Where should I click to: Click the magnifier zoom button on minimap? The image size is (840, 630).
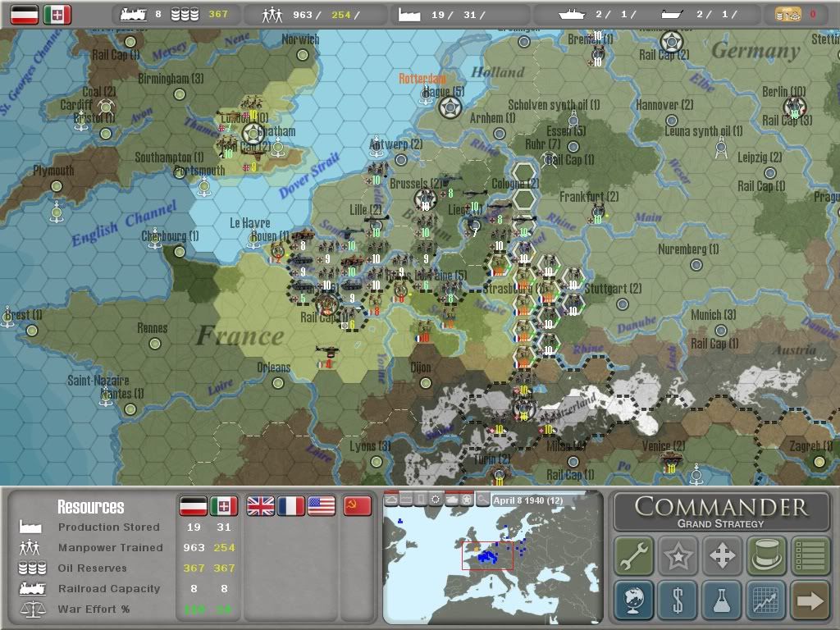482,500
